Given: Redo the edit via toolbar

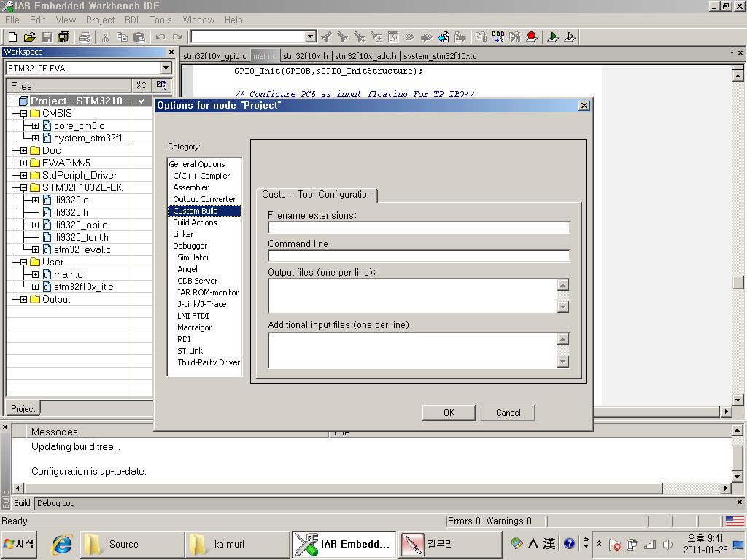Looking at the screenshot, I should click(177, 37).
